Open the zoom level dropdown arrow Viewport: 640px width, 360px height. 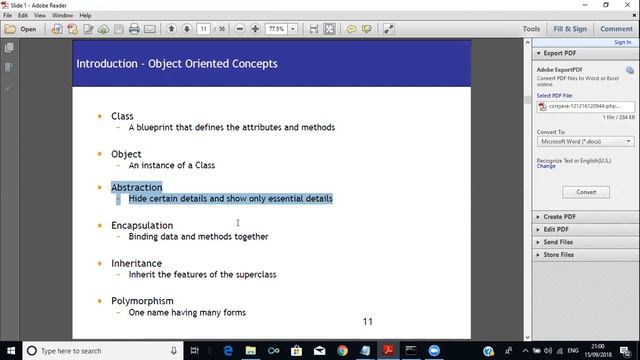click(293, 29)
